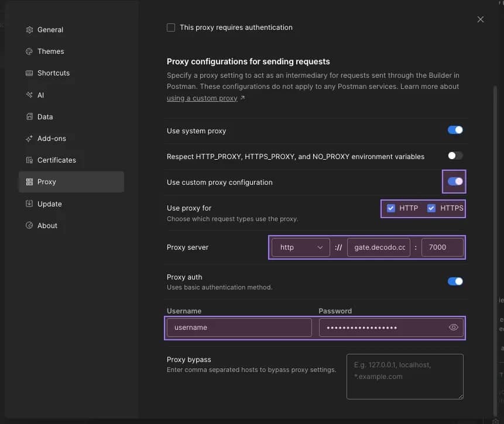Viewport: 504px width, 424px height.
Task: Click the Update download icon
Action: [29, 204]
